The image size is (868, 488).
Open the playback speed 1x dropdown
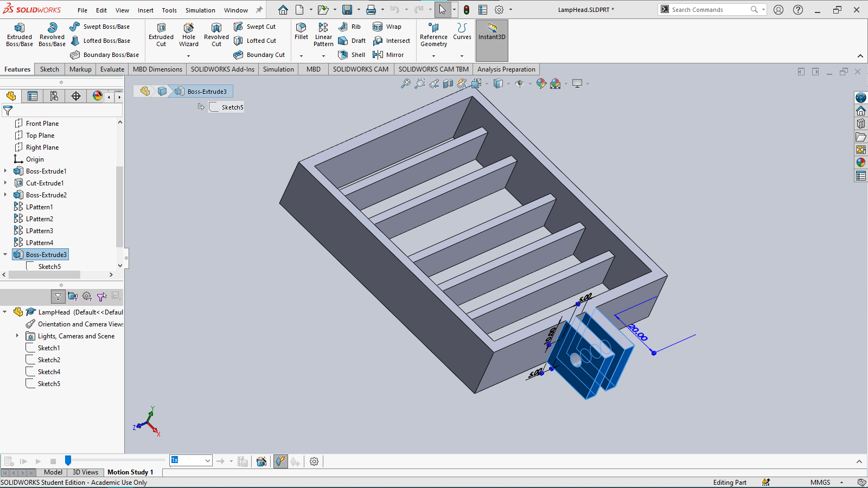point(190,461)
